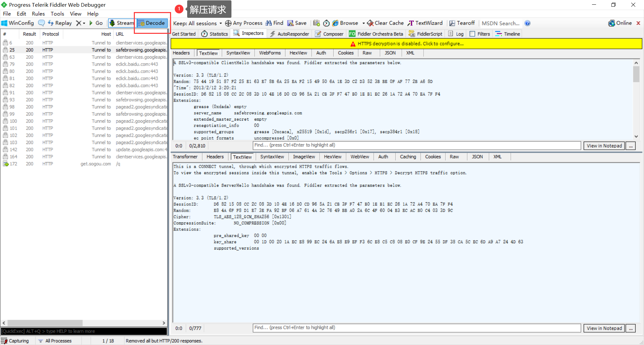The width and height of the screenshot is (644, 345).
Task: Clear Cache from toolbar
Action: pos(385,23)
